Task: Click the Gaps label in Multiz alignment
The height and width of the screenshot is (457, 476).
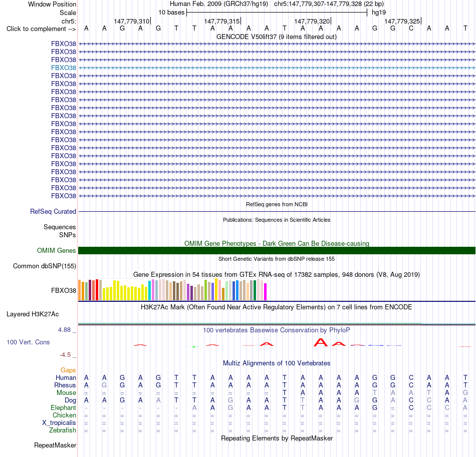Action: (68, 370)
